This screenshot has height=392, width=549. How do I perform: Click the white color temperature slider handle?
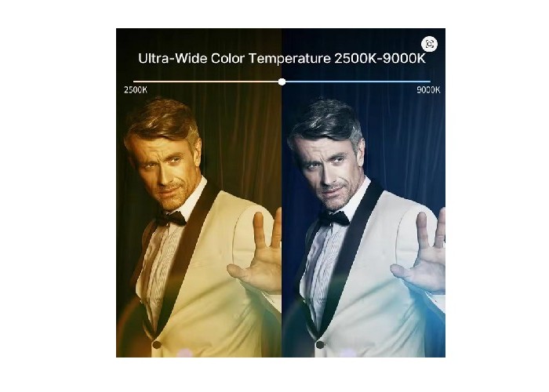282,82
